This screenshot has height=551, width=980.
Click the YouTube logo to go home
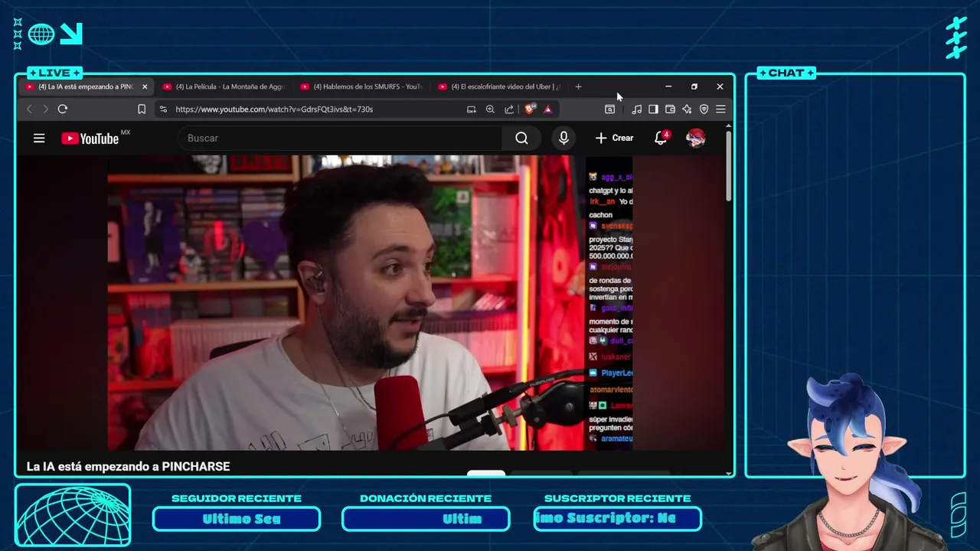pyautogui.click(x=90, y=139)
